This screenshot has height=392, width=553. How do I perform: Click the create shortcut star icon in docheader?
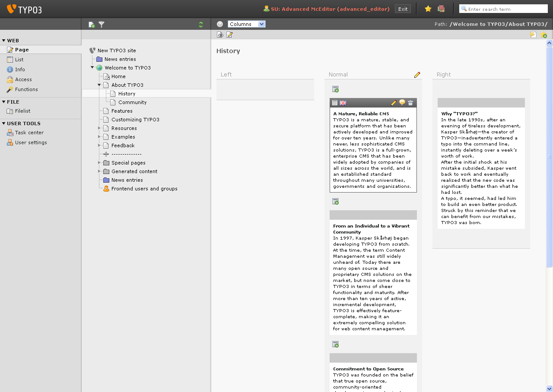click(x=543, y=35)
